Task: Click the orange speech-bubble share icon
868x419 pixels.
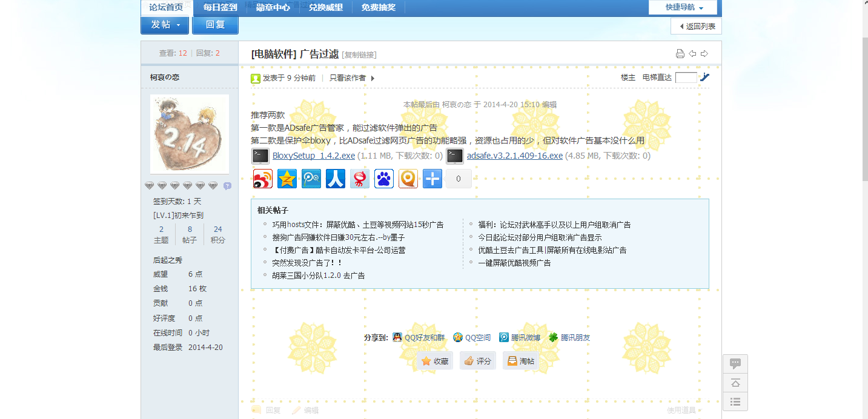Action: pyautogui.click(x=408, y=179)
